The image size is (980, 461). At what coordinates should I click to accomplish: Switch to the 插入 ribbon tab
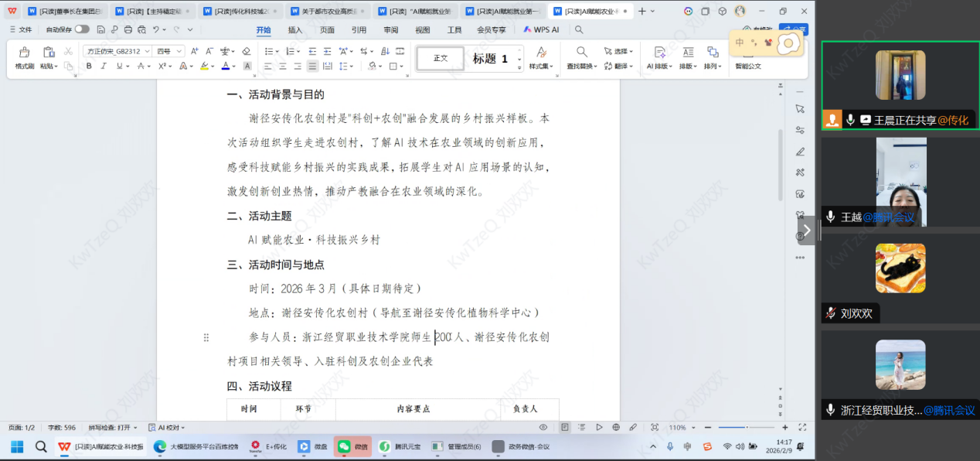(295, 29)
